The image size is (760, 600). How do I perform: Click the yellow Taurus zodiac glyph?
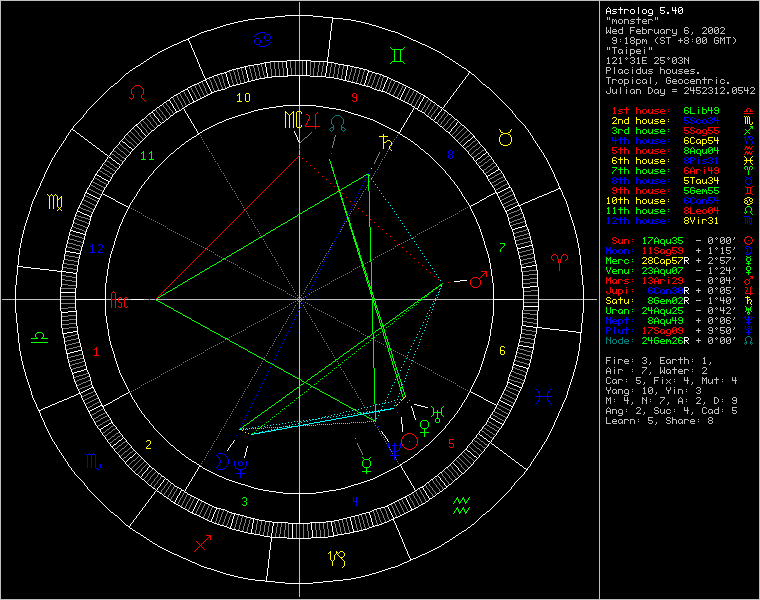[x=506, y=138]
